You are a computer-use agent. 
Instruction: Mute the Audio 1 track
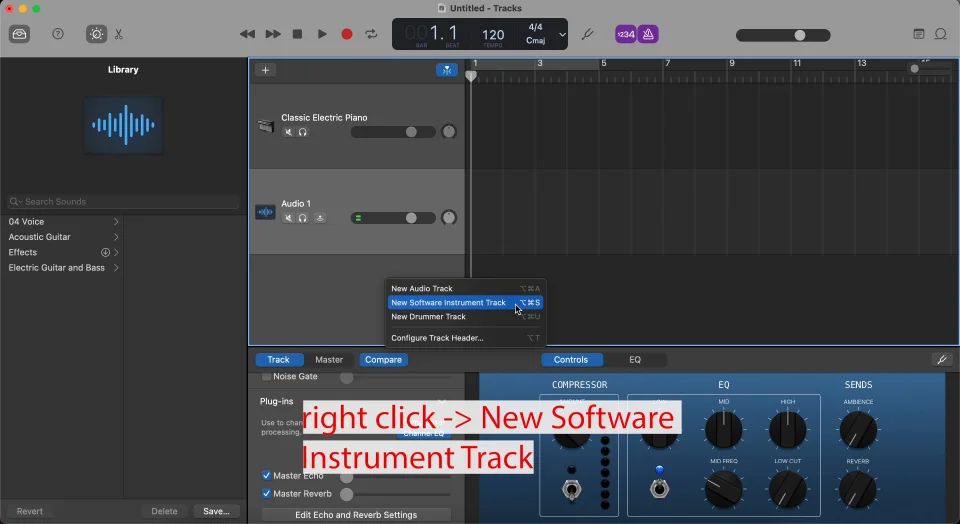288,218
